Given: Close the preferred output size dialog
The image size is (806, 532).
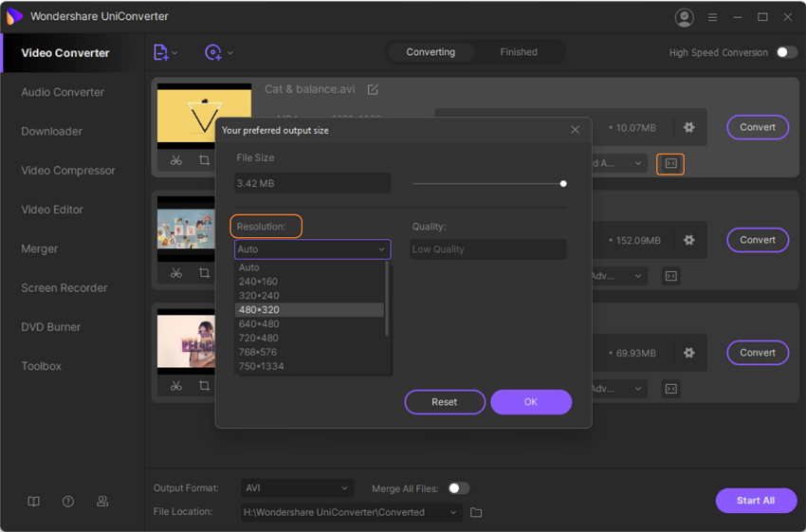Looking at the screenshot, I should click(575, 130).
